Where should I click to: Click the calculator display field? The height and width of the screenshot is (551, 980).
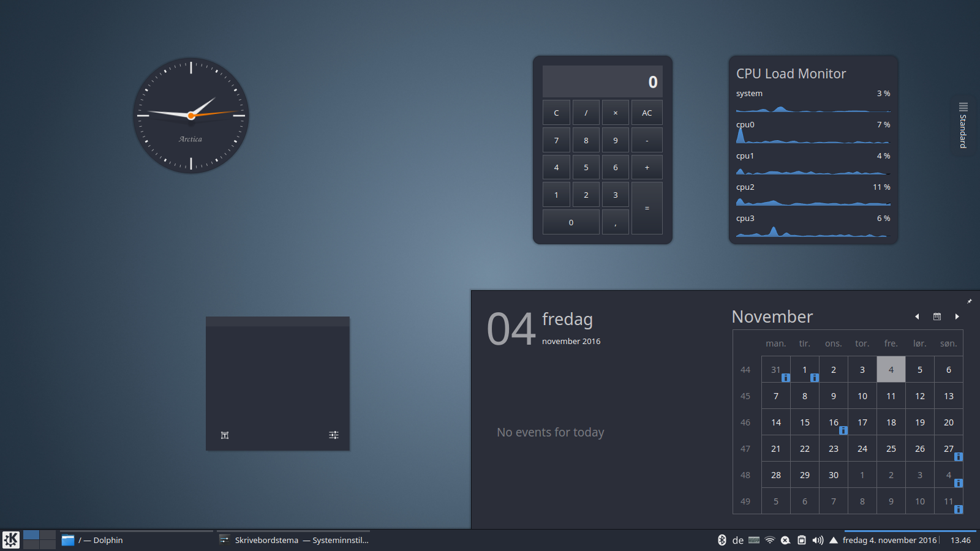[x=603, y=81]
